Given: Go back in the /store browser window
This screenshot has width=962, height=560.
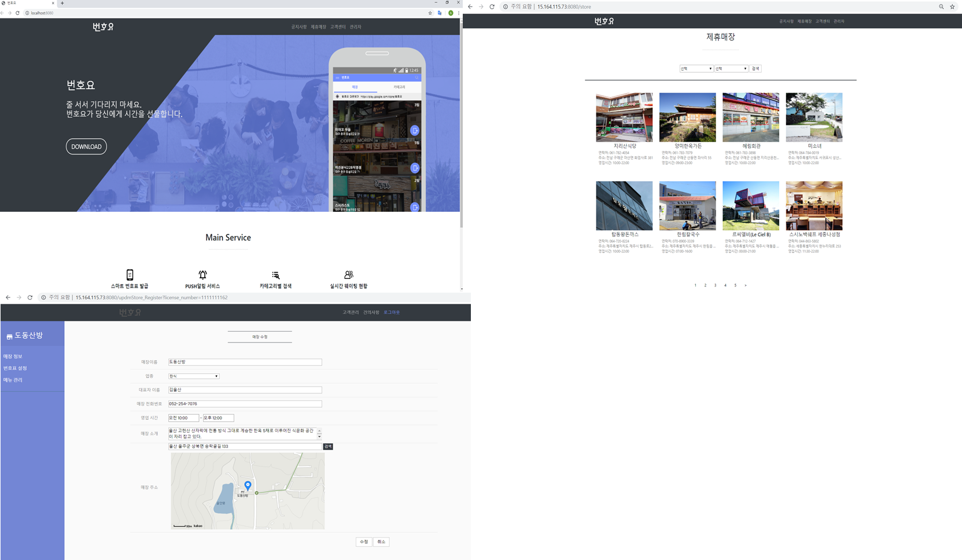Looking at the screenshot, I should (470, 7).
